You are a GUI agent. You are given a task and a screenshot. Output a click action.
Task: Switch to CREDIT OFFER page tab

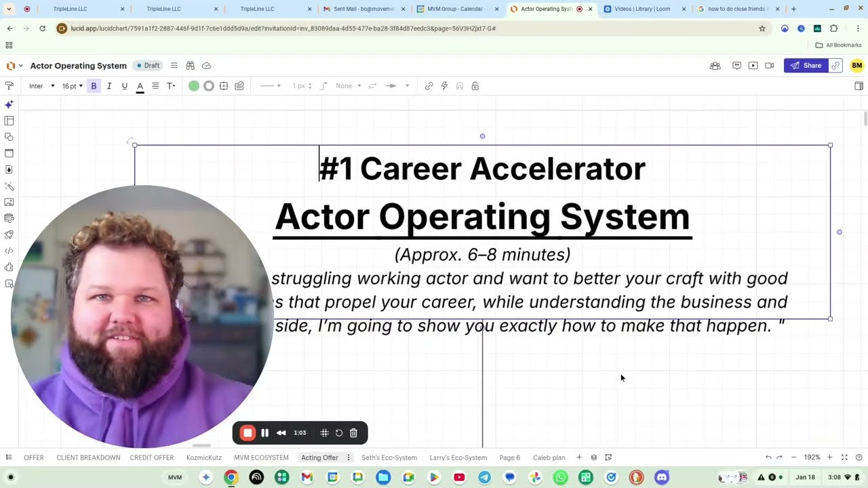(152, 457)
